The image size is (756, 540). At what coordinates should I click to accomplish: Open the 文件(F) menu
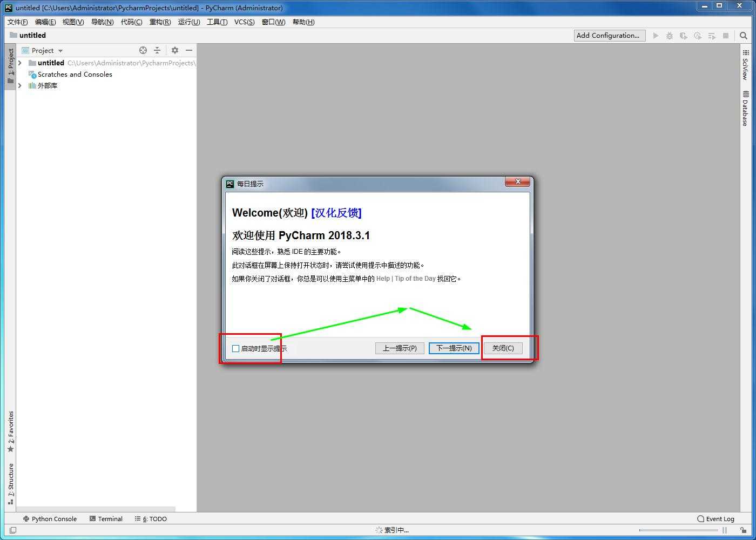pos(18,22)
